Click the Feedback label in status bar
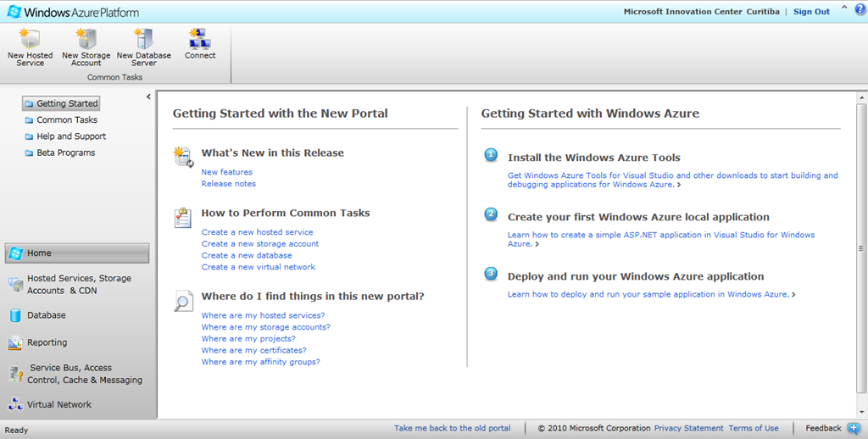Screen dimensions: 868x439 [823, 428]
